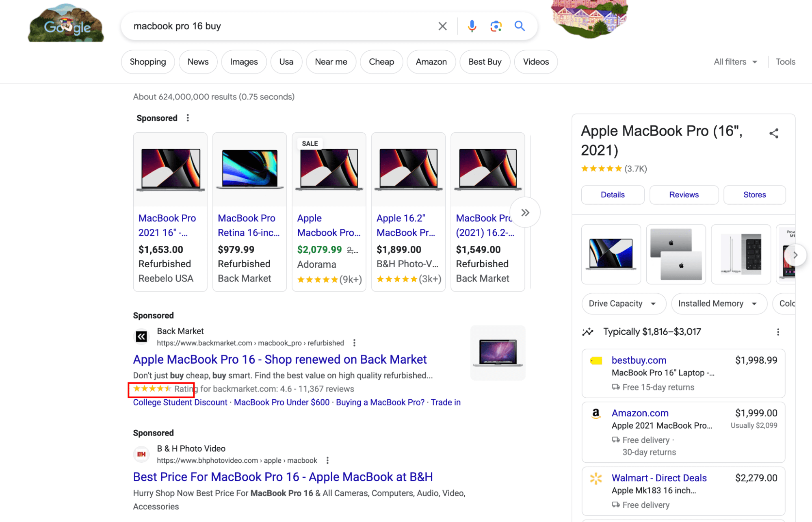Click the share icon in product panel
The height and width of the screenshot is (522, 812).
pos(773,133)
